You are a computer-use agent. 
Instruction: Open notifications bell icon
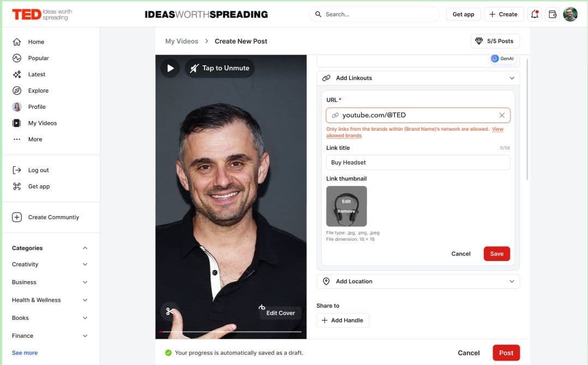(x=535, y=14)
